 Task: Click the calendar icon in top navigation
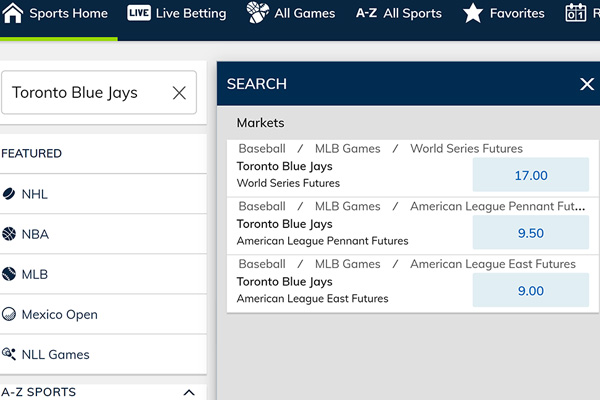click(x=576, y=13)
